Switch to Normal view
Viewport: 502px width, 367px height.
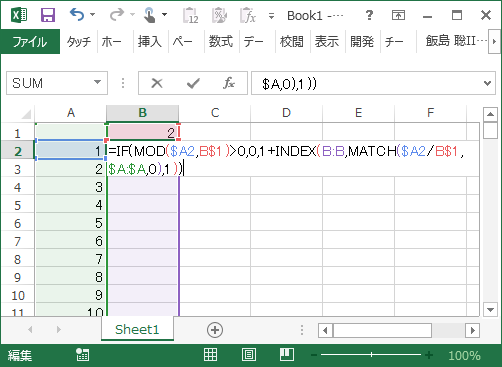[211, 355]
